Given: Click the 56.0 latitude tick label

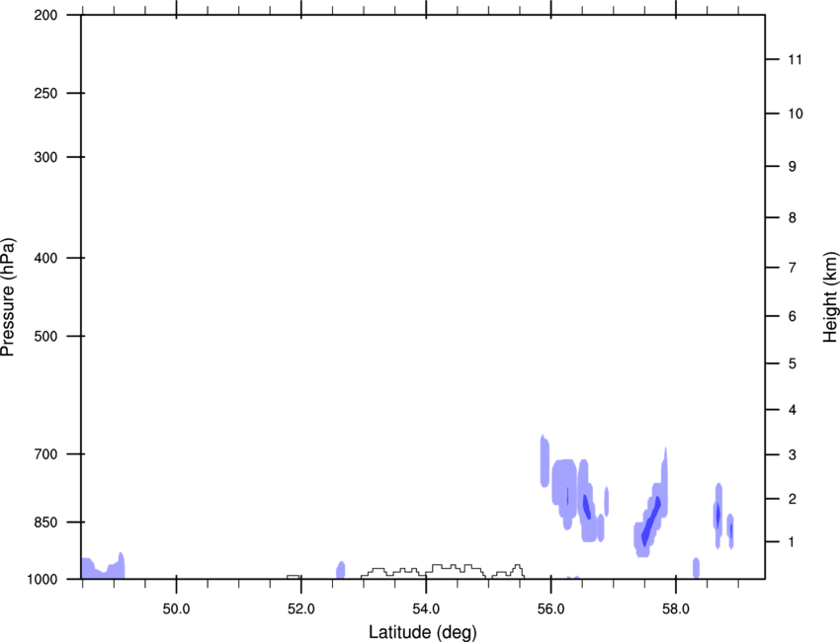Looking at the screenshot, I should click(x=550, y=608).
